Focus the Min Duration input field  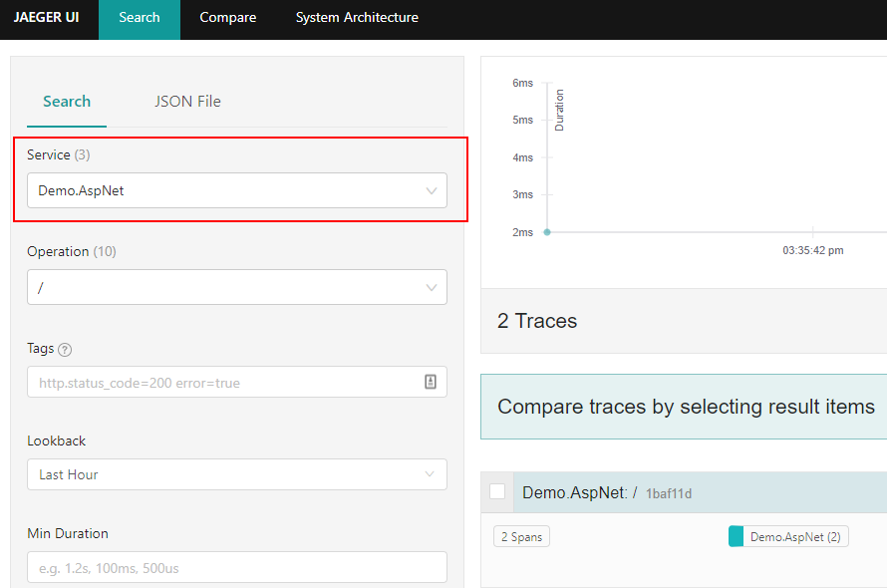click(236, 568)
